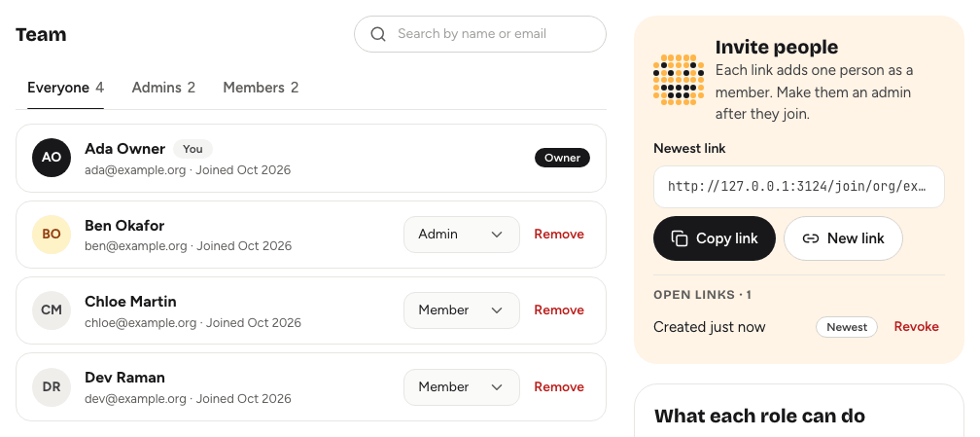Open Chloe Martin's Member role dropdown
The height and width of the screenshot is (437, 980).
[461, 310]
